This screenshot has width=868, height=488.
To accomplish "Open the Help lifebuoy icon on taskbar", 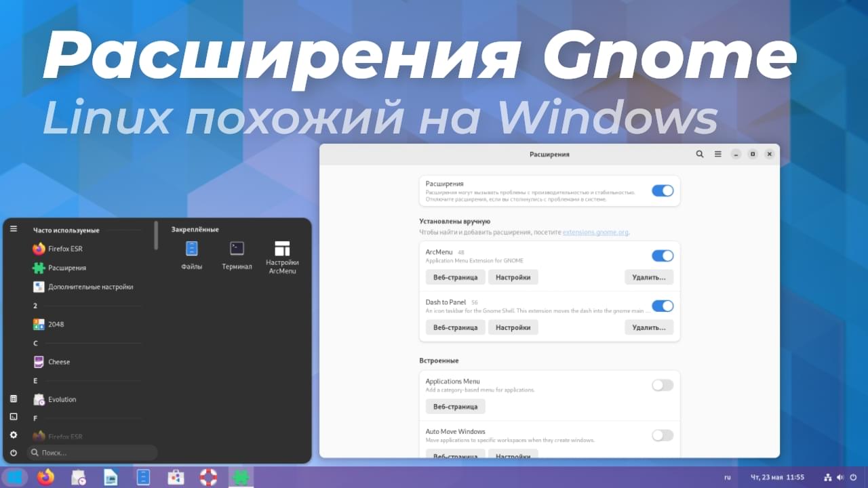I will click(x=208, y=477).
